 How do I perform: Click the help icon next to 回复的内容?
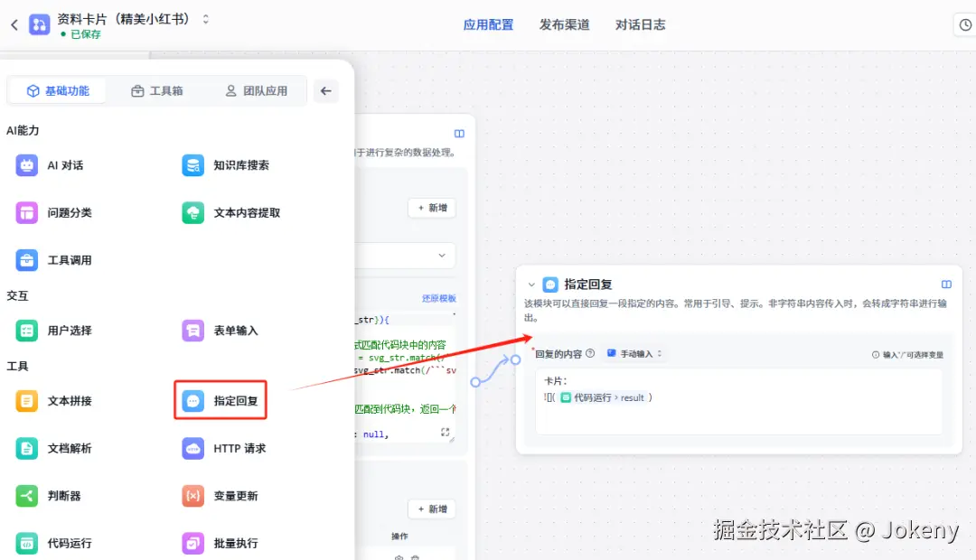pos(590,353)
